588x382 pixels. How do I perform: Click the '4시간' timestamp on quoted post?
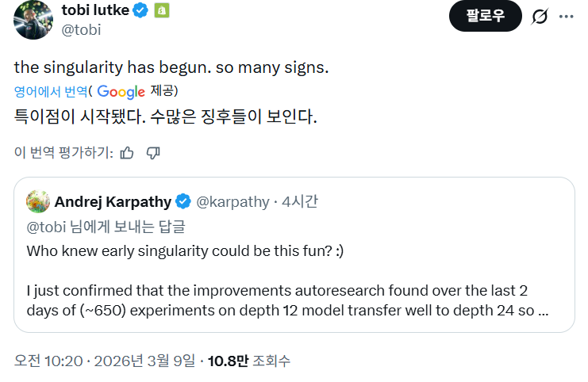pos(300,201)
